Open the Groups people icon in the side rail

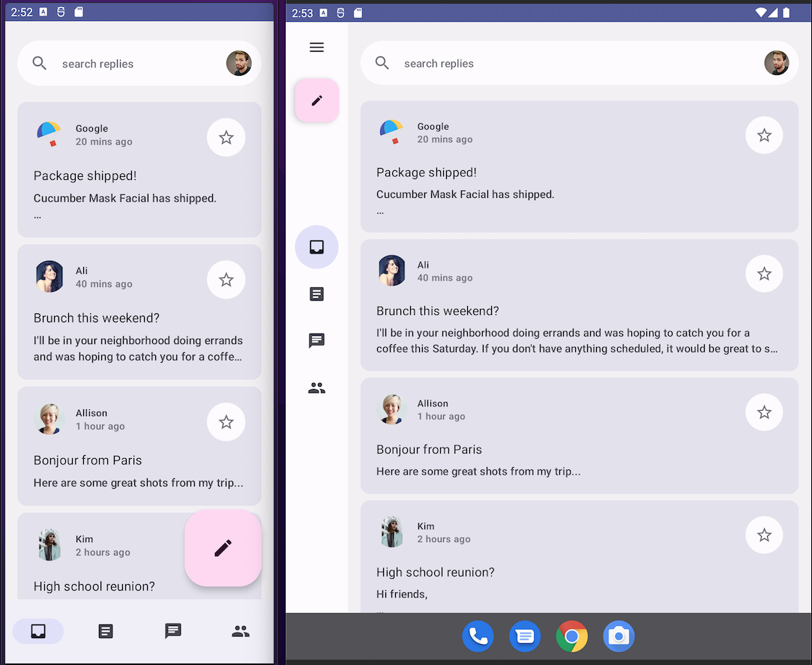tap(316, 388)
